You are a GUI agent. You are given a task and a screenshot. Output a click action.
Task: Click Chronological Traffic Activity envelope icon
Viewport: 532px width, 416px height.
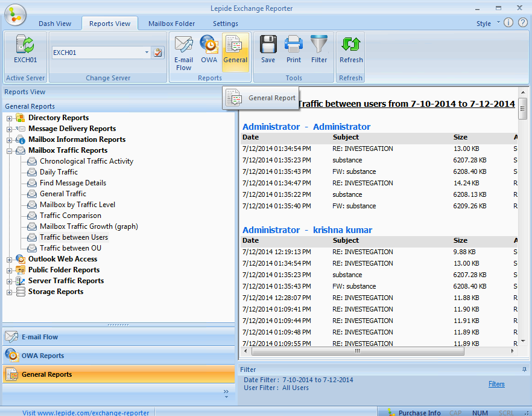(32, 161)
